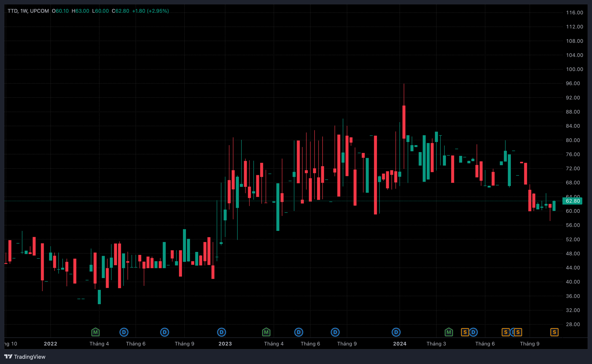The image size is (592, 364).
Task: Click the 2022 year label on time axis
Action: [50, 343]
